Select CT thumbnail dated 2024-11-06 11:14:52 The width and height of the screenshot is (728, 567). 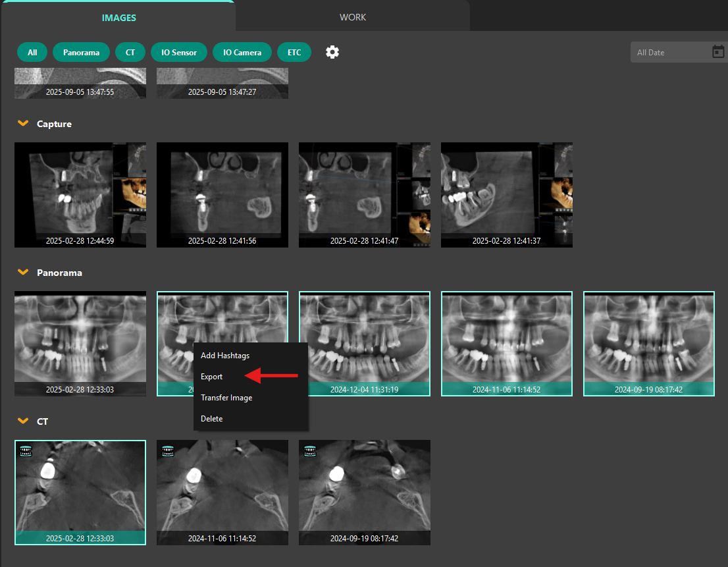pyautogui.click(x=222, y=492)
